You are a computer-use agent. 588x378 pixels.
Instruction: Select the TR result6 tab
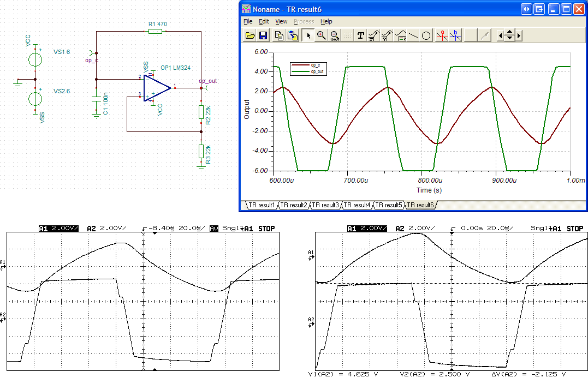tap(420, 205)
